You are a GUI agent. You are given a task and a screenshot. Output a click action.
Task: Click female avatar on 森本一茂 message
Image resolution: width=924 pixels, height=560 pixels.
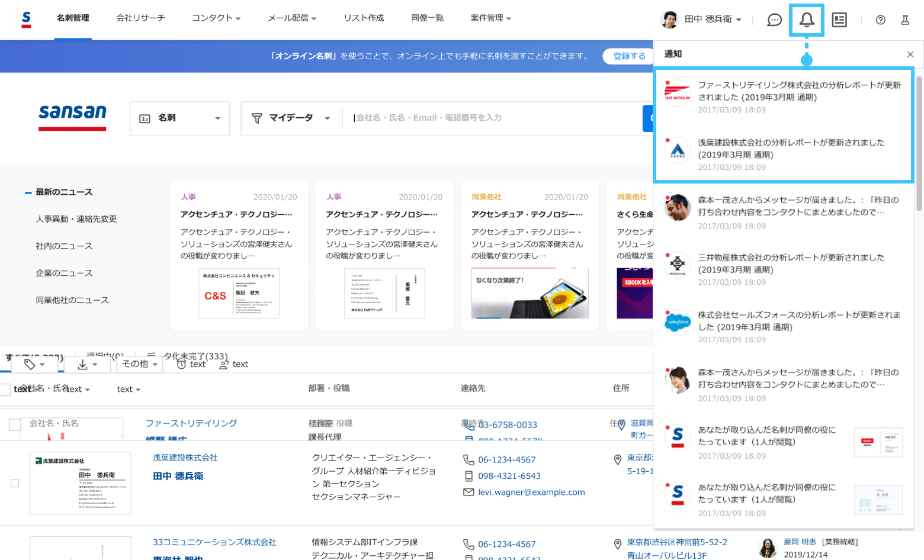[678, 379]
